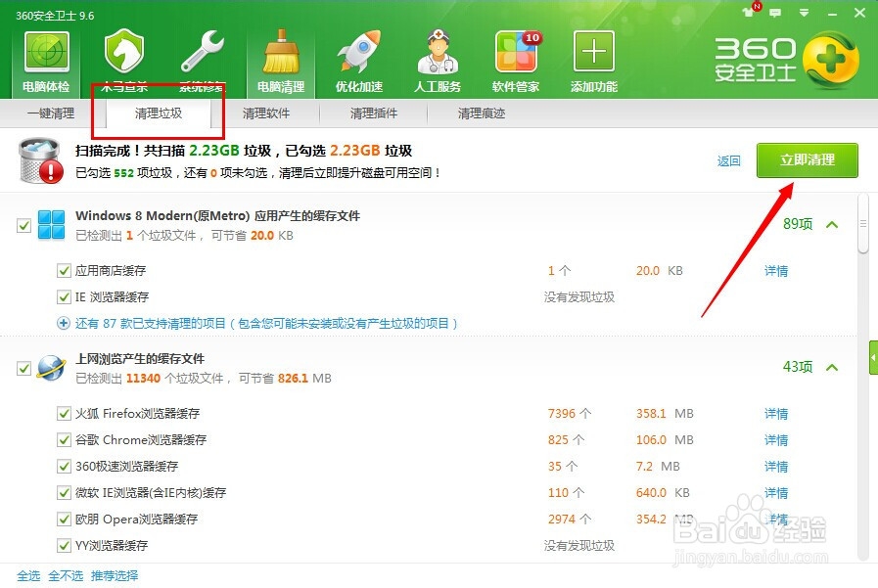Uncheck 微软 IE浏览器缓存 checkbox
Image resolution: width=878 pixels, height=588 pixels.
(64, 493)
